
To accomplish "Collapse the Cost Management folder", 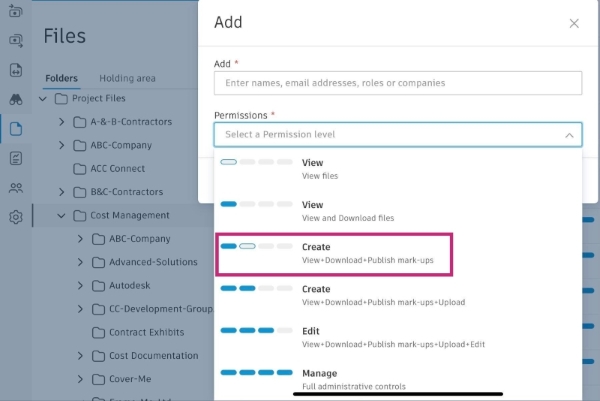I will point(60,215).
